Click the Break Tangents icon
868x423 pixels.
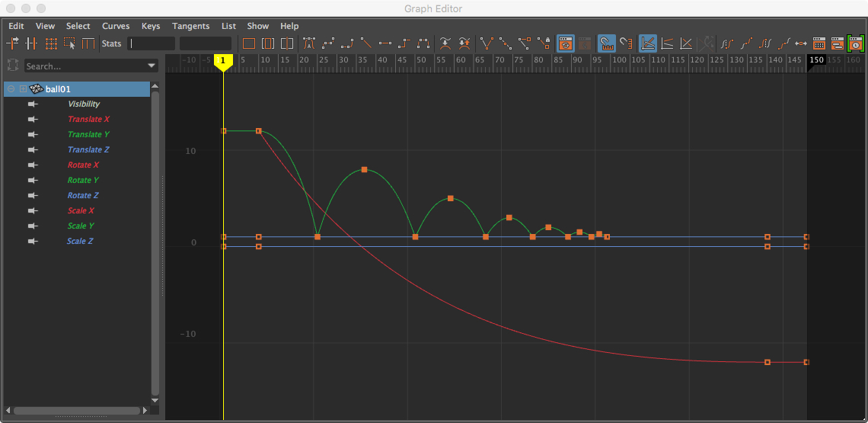(486, 43)
